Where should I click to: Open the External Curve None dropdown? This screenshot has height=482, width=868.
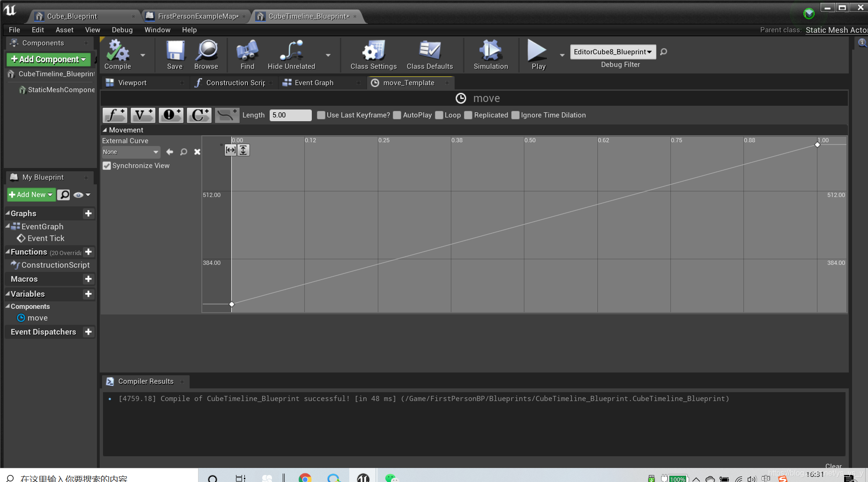click(x=131, y=152)
